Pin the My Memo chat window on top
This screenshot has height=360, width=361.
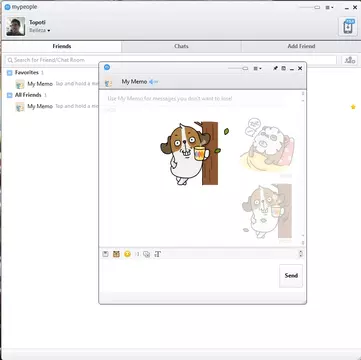(x=275, y=68)
